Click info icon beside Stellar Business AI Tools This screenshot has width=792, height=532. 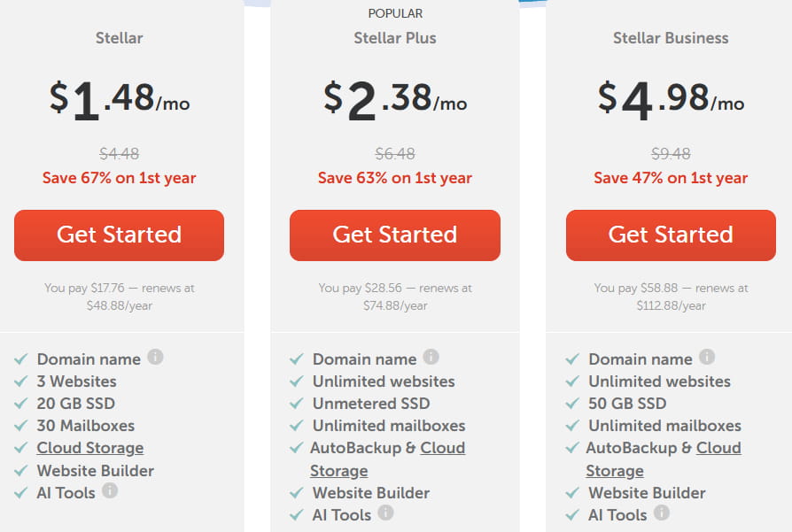point(662,513)
